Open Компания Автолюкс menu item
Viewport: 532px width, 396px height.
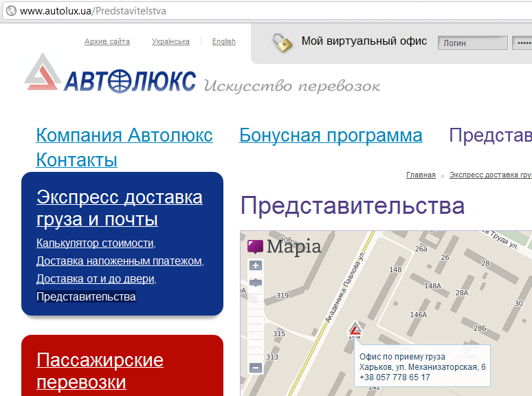(124, 135)
